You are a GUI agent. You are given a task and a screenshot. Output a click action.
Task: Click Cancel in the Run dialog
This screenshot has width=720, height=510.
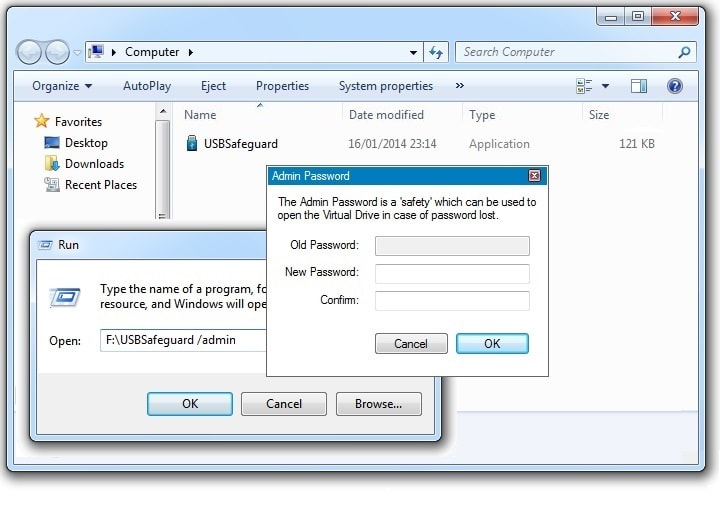pos(284,404)
